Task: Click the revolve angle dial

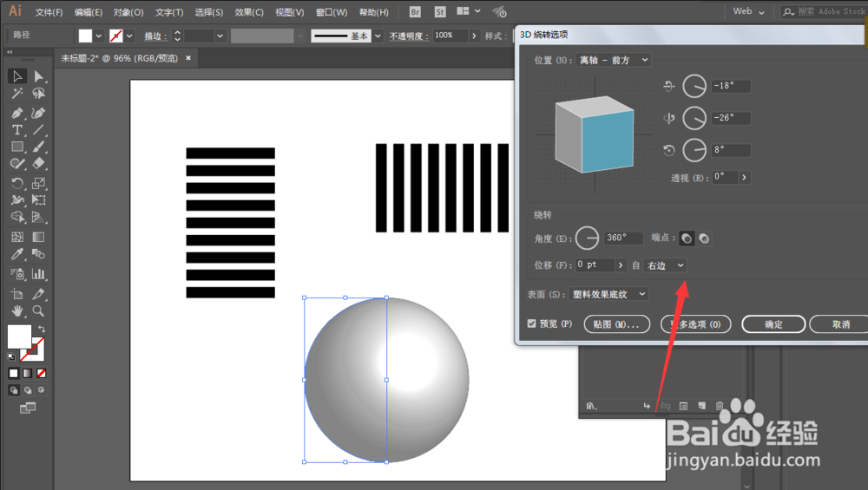Action: 587,238
